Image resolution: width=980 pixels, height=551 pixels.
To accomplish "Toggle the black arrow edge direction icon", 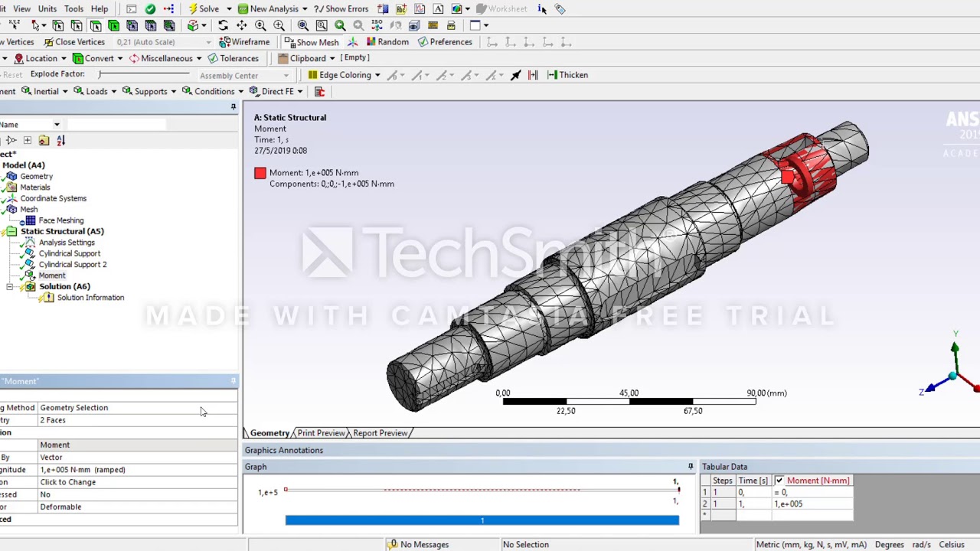I will [x=515, y=75].
